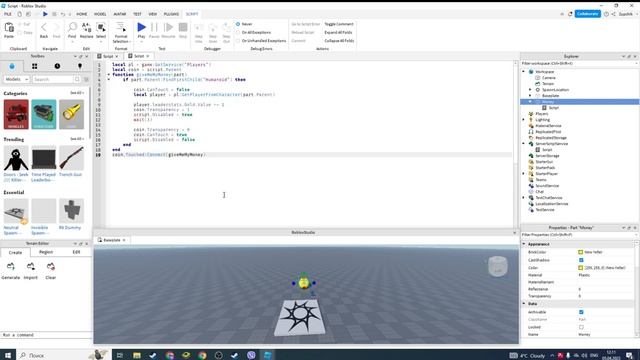This screenshot has height=360, width=640.
Task: Select ReplicatedStorage in Explorer
Action: pos(551,138)
